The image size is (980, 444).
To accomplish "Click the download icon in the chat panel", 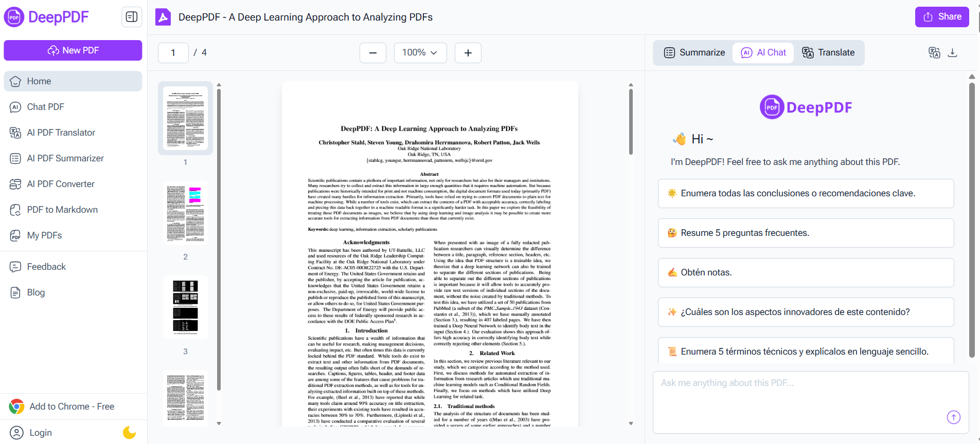I will (x=952, y=52).
